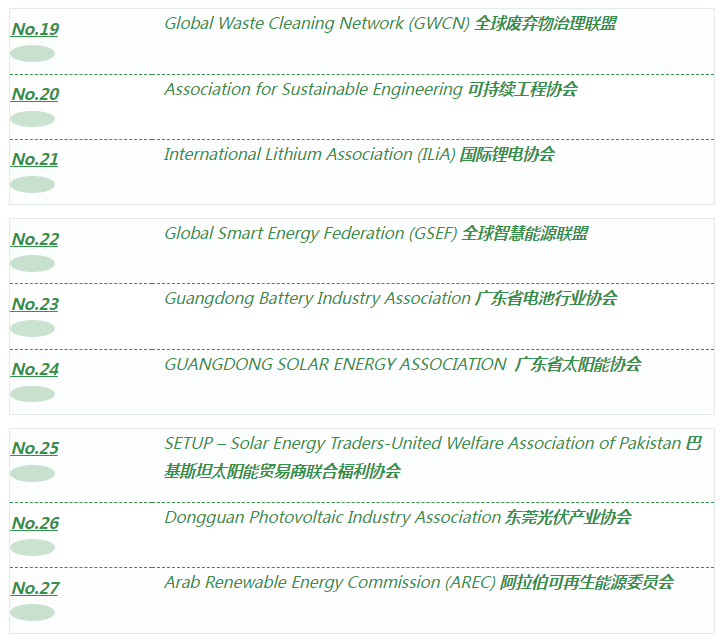Open the No.23 link
Screen dimensions: 723x643
[x=35, y=304]
